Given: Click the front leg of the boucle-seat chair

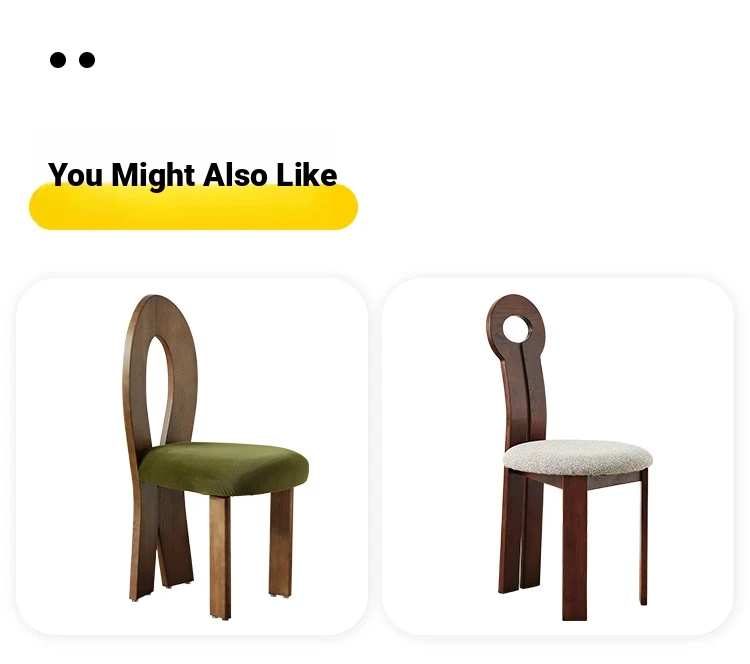Looking at the screenshot, I should click(x=574, y=548).
